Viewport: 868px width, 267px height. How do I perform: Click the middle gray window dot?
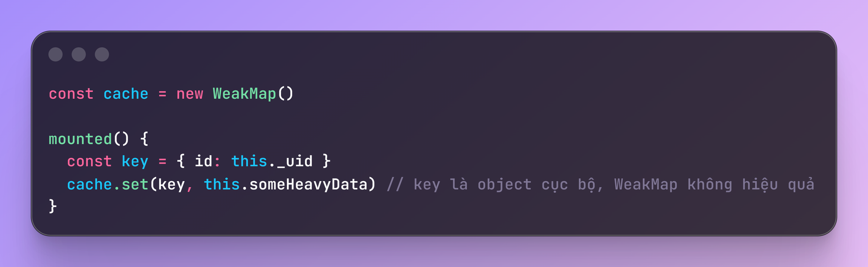click(x=79, y=55)
